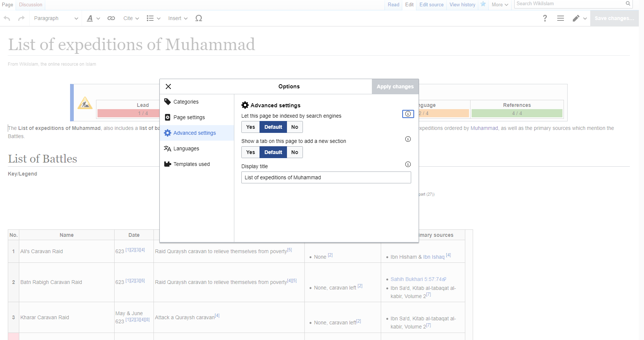Click the watchlist star icon
Image resolution: width=644 pixels, height=340 pixels.
483,4
